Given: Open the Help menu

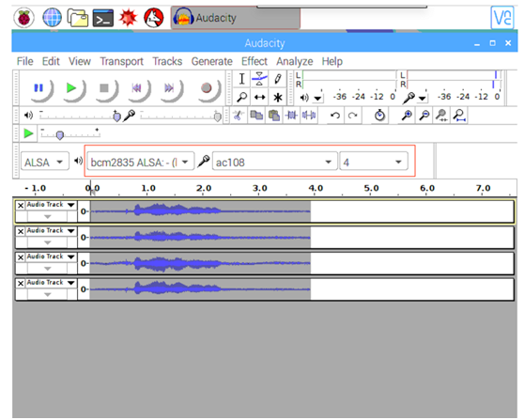Looking at the screenshot, I should [x=332, y=61].
